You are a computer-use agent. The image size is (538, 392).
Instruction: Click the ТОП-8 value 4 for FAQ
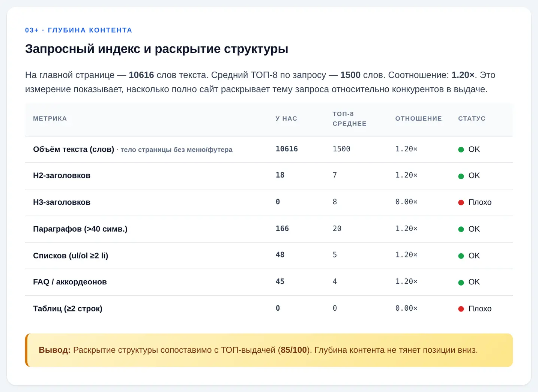(335, 281)
